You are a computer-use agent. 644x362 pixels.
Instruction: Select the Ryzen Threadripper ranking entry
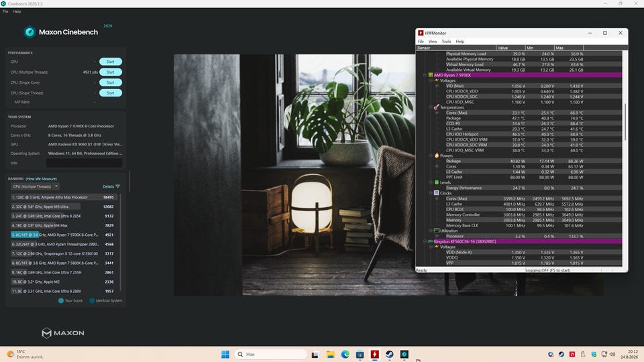(x=64, y=244)
